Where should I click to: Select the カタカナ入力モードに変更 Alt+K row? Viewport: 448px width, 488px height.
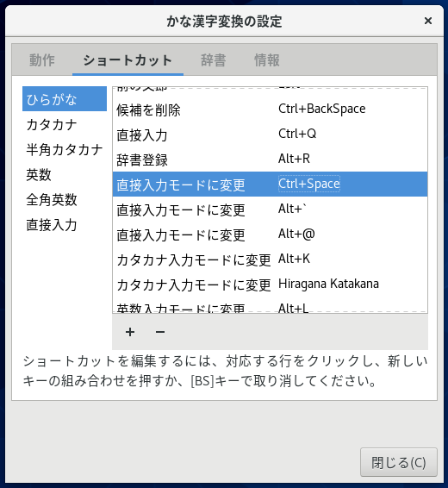pyautogui.click(x=270, y=259)
